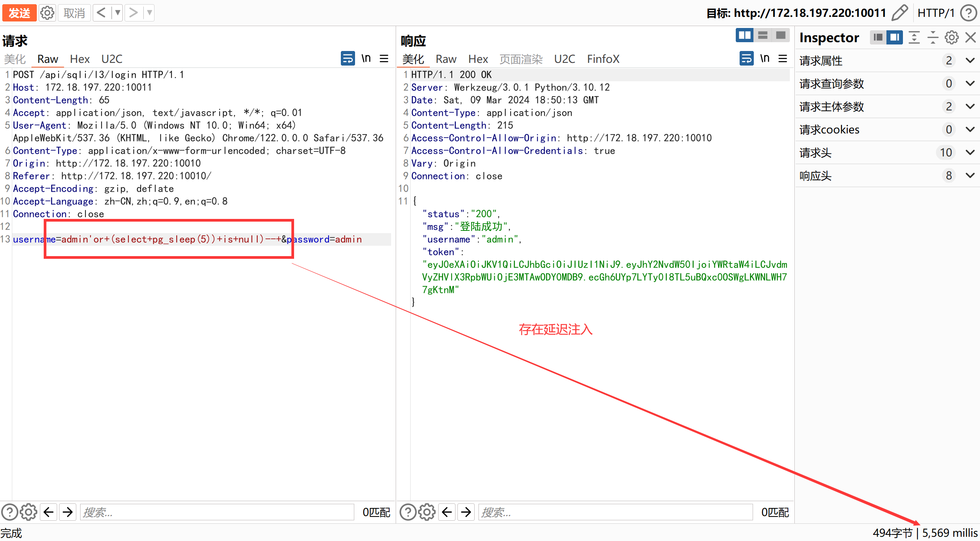Image resolution: width=980 pixels, height=541 pixels.
Task: Toggle word wrap icon in the request editor
Action: [x=347, y=58]
